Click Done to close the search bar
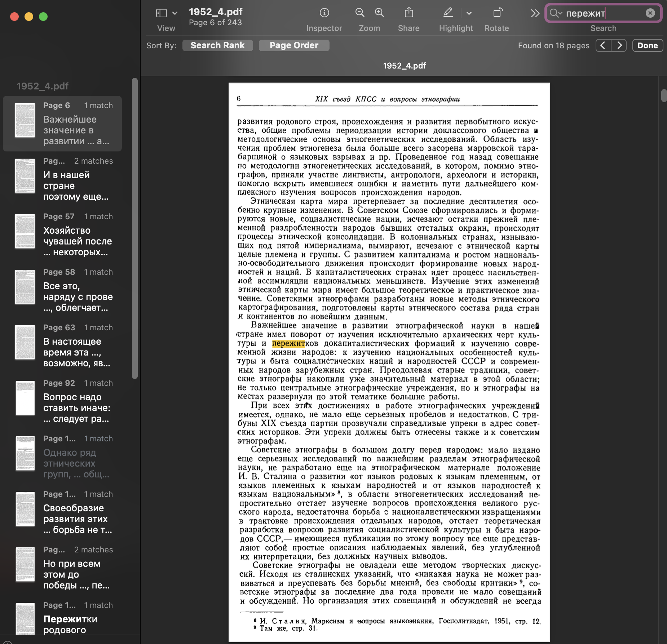Viewport: 667px width, 644px height. [x=648, y=45]
